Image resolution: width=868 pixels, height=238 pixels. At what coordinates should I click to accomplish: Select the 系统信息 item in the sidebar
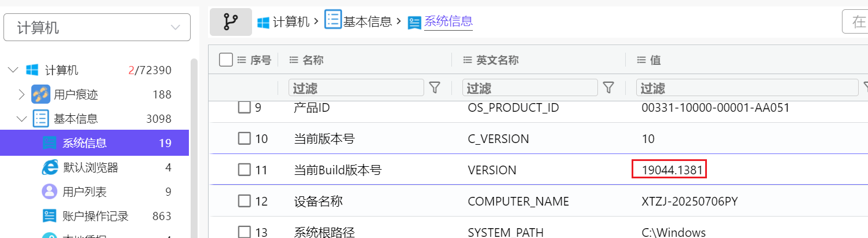(x=85, y=142)
